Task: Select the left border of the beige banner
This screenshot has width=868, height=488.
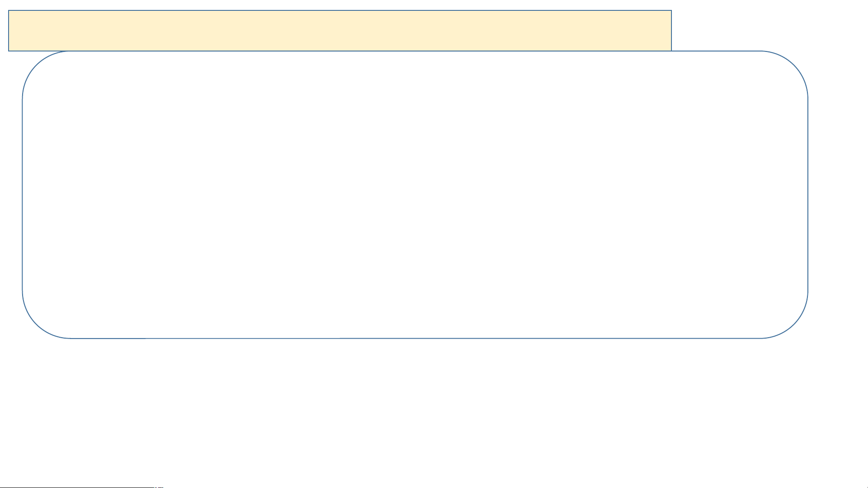Action: [9, 31]
